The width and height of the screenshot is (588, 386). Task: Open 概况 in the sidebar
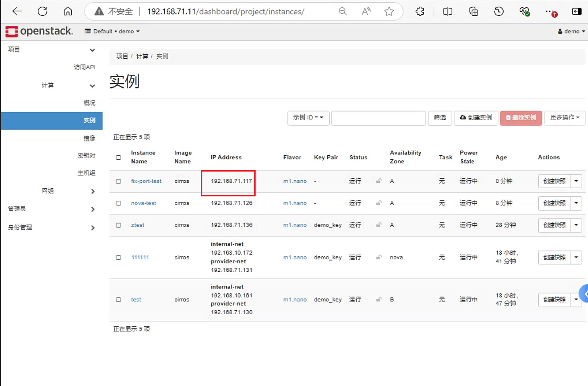(x=89, y=103)
